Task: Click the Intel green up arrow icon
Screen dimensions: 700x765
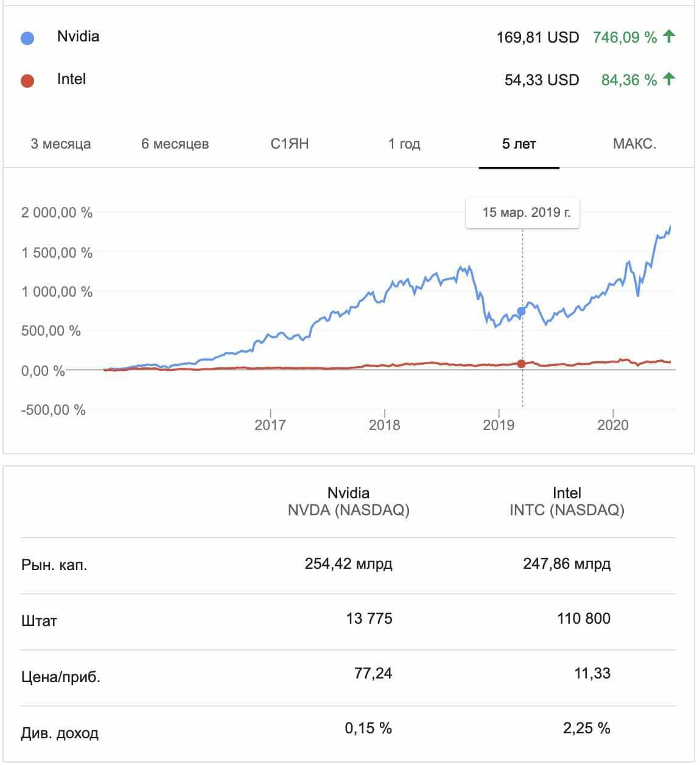Action: click(669, 79)
